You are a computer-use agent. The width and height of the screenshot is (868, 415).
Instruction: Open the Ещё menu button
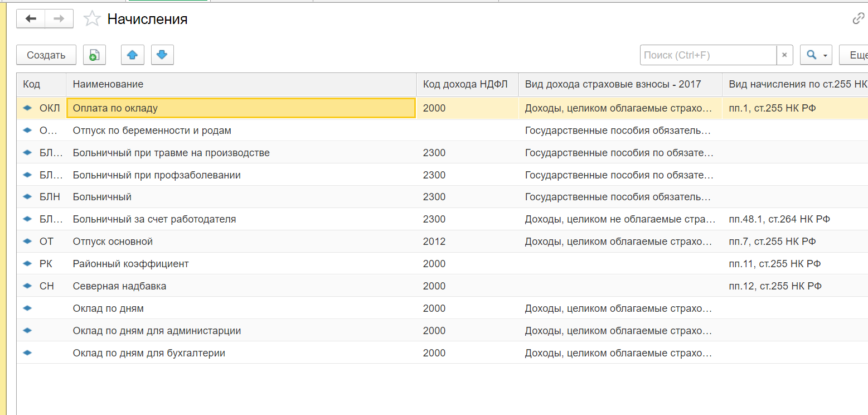tap(856, 55)
